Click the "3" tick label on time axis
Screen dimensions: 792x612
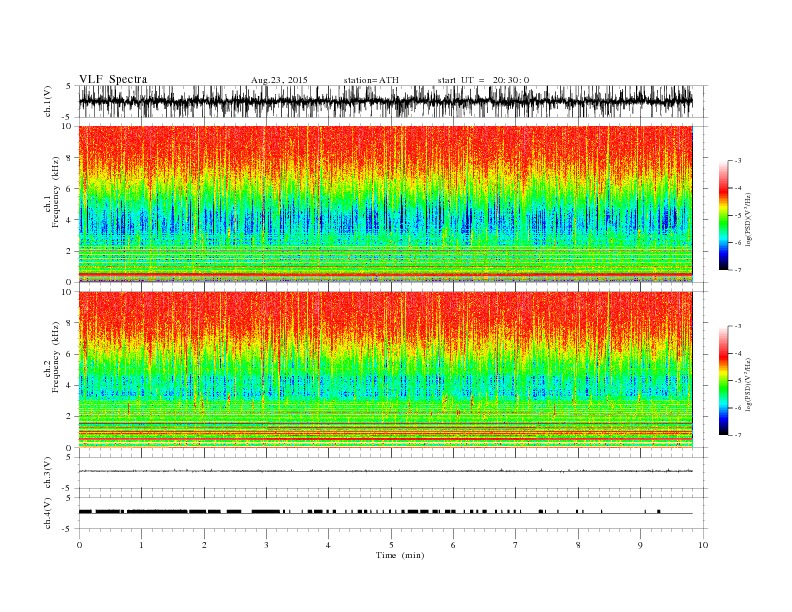click(266, 545)
